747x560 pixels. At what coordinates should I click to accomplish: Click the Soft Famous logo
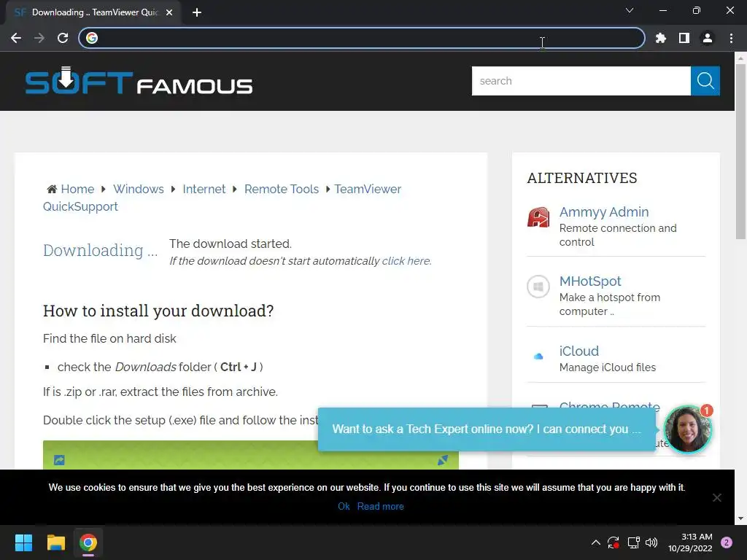coord(139,80)
